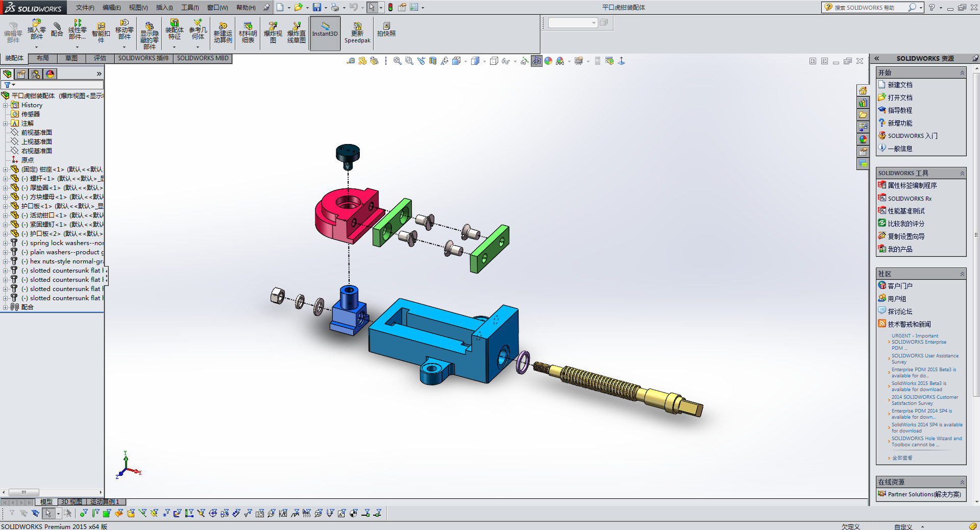Toggle the Filter Axes selection filter

tap(142, 513)
